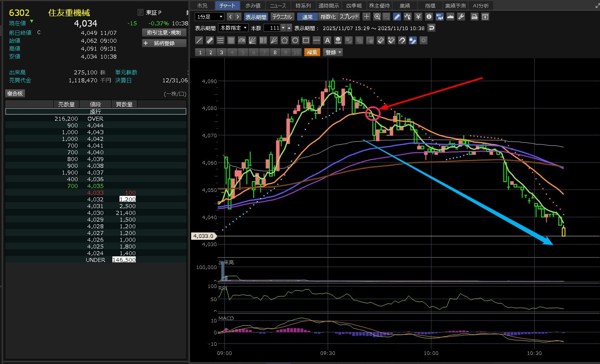
Task: Select the circle drawing tool
Action: 295,40
